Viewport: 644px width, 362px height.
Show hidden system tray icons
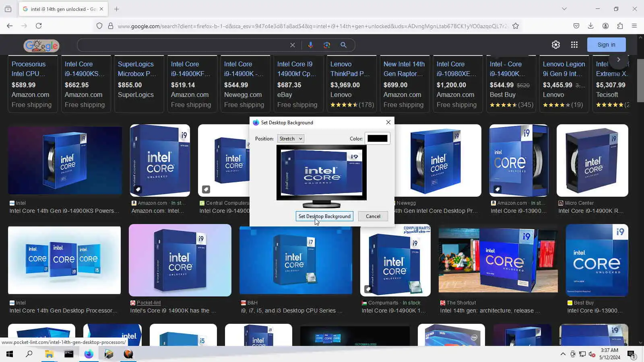pyautogui.click(x=563, y=354)
